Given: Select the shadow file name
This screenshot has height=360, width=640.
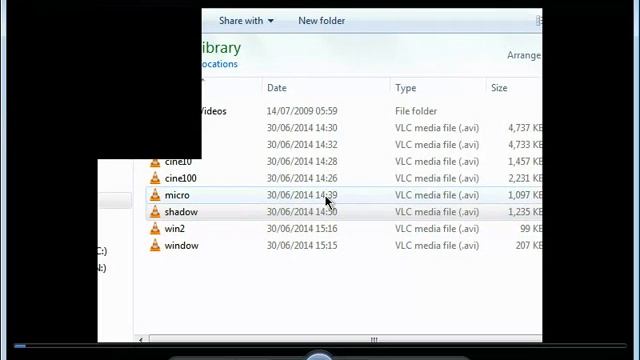Looking at the screenshot, I should pyautogui.click(x=181, y=212).
